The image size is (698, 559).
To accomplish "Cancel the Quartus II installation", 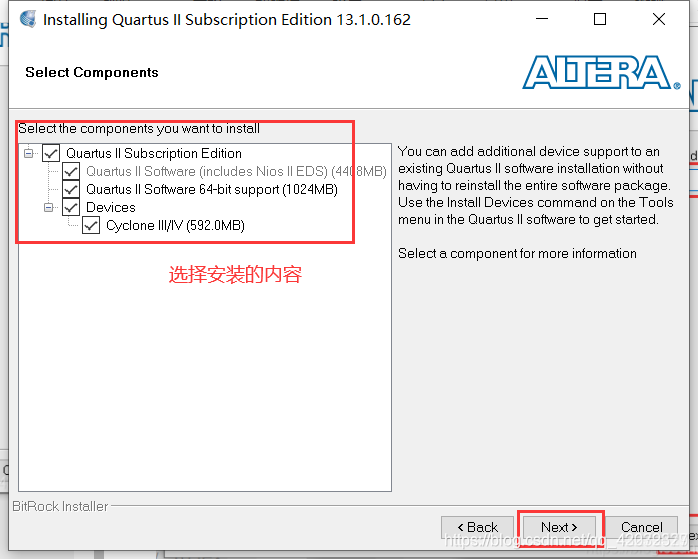I will 641,527.
